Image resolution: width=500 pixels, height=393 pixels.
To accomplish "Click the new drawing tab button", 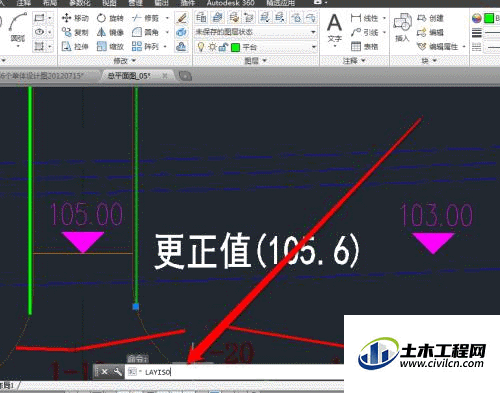I will [x=185, y=76].
